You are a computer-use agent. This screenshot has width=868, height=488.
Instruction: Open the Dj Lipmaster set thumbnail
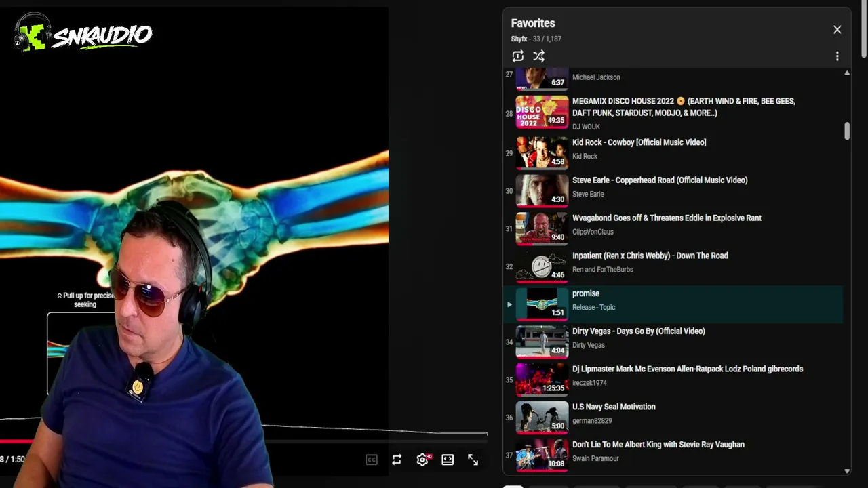(542, 380)
